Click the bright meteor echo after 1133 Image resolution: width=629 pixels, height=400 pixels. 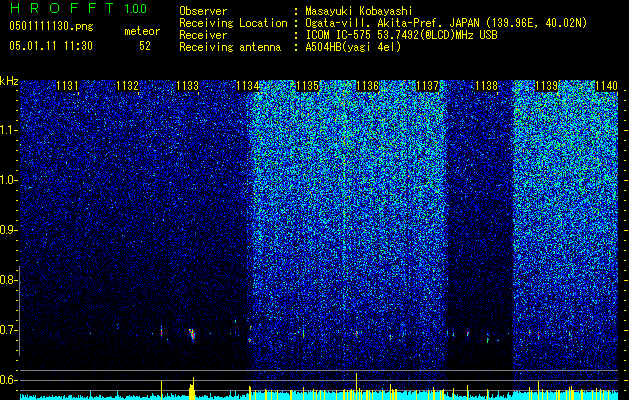click(x=192, y=334)
